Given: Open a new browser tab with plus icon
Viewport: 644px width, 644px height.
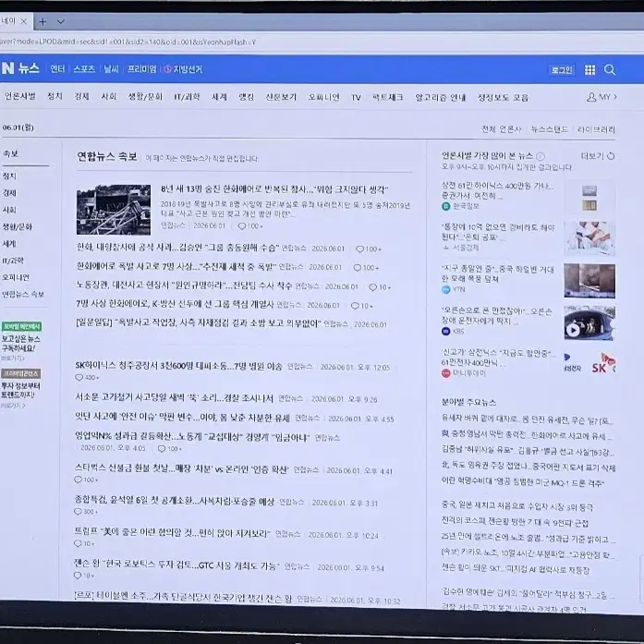Looking at the screenshot, I should pyautogui.click(x=43, y=22).
